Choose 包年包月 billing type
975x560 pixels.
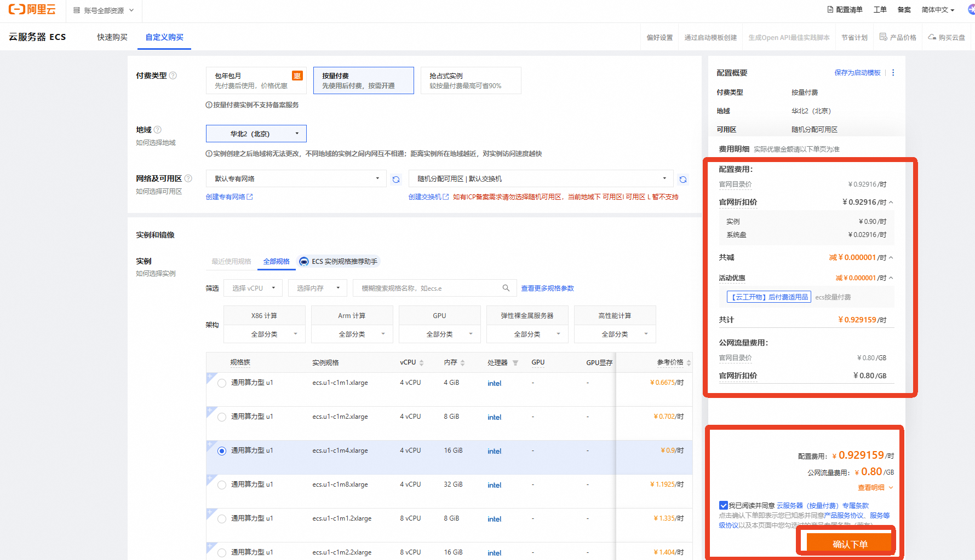[x=256, y=80]
